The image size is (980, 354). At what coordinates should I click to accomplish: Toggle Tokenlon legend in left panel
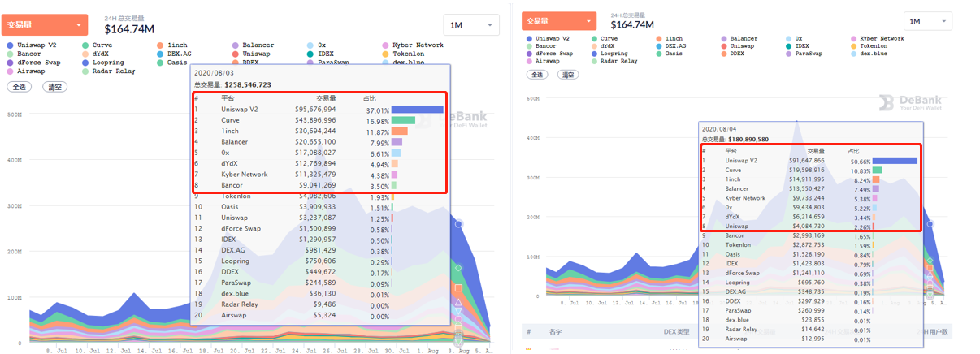(x=402, y=54)
